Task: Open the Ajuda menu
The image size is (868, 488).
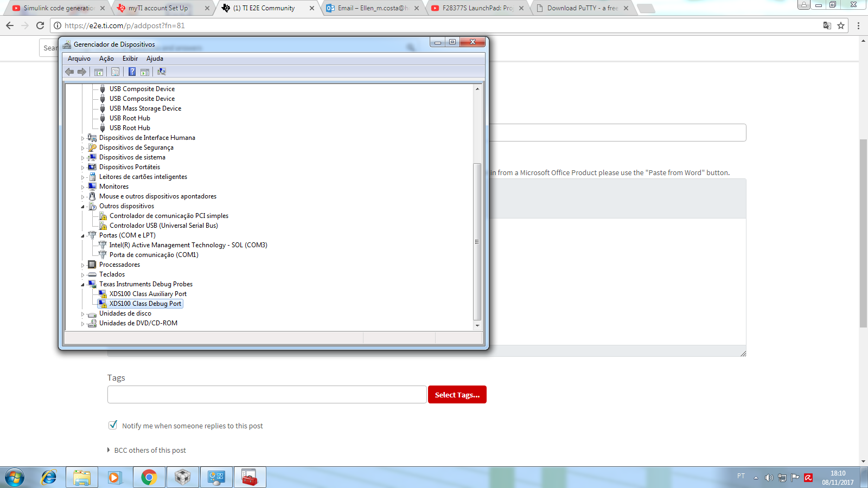Action: tap(155, 59)
